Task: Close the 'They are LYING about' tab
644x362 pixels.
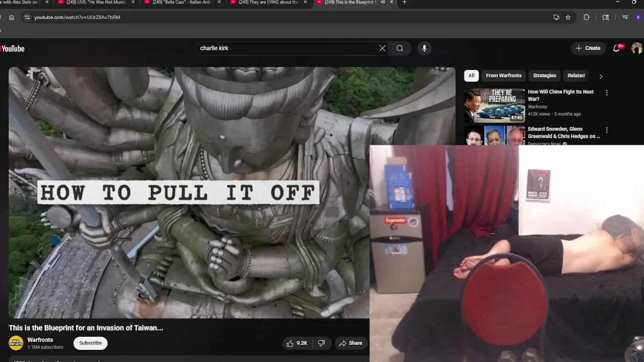Action: 305,2
